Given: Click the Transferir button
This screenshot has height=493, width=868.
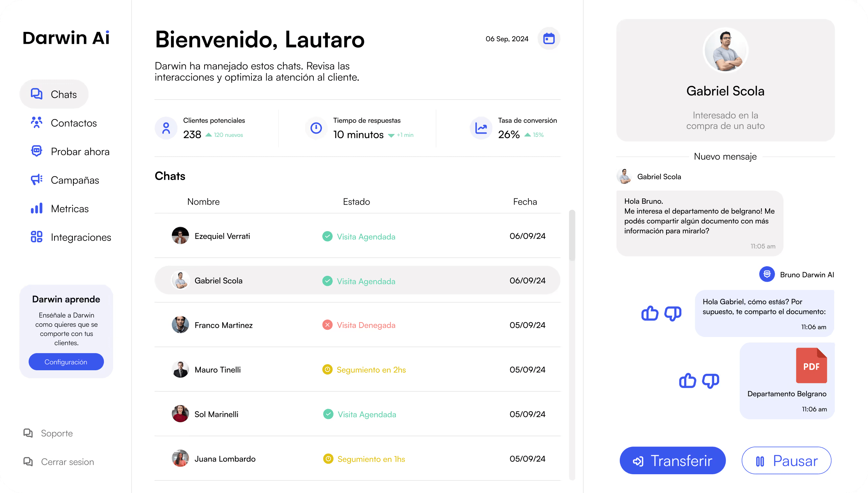Looking at the screenshot, I should [x=672, y=460].
